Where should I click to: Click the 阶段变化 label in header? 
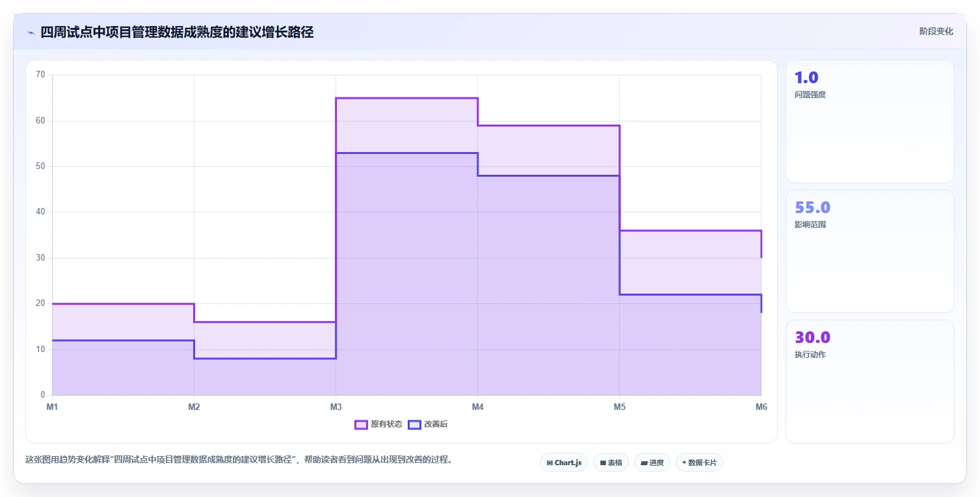[x=936, y=31]
